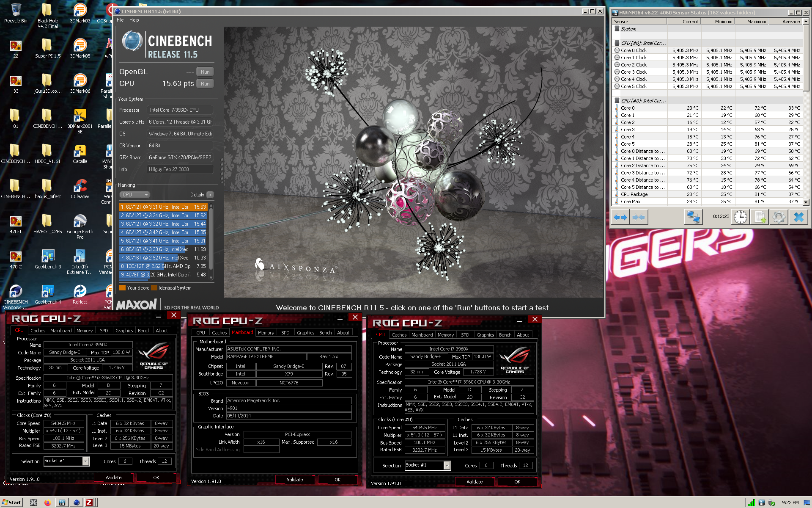Open HWiNFO network computers icon
The width and height of the screenshot is (812, 508).
(693, 217)
